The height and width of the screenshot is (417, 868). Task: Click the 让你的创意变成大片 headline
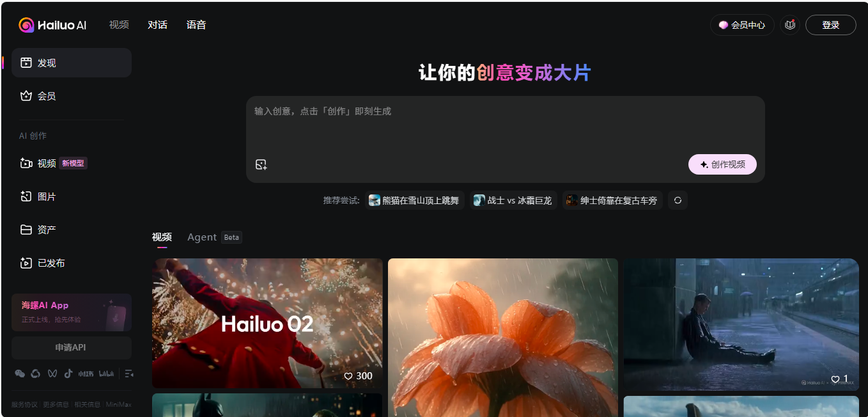point(505,73)
